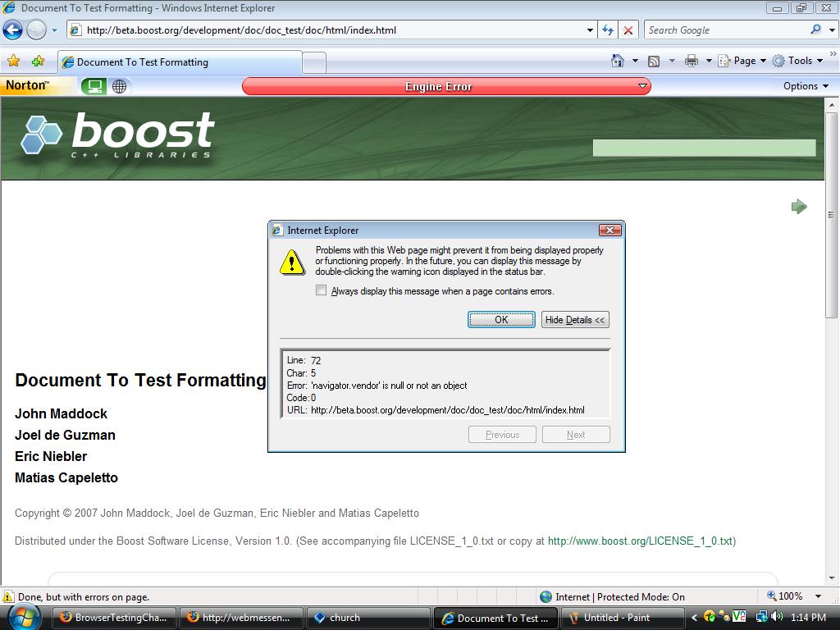This screenshot has width=840, height=630.
Task: Open the search provider options dropdown
Action: point(832,30)
